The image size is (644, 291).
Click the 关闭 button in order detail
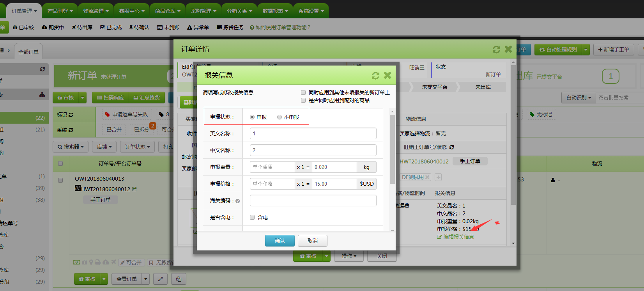tap(382, 256)
